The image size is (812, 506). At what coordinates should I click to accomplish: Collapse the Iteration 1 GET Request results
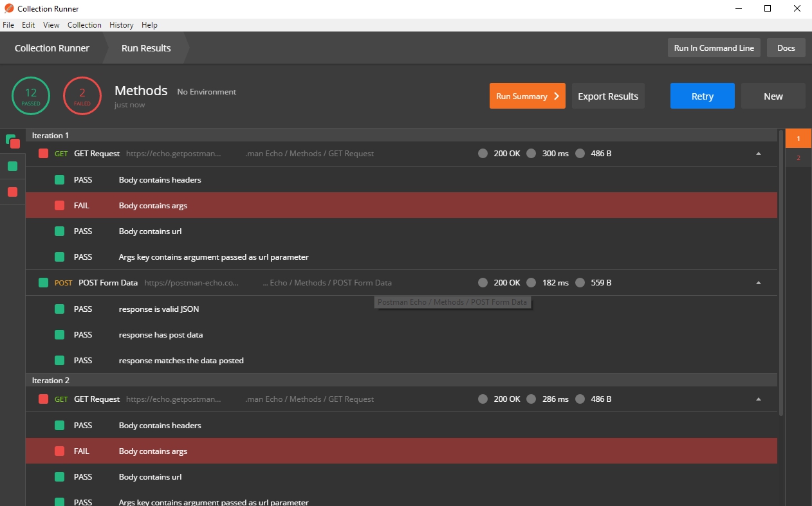(758, 154)
